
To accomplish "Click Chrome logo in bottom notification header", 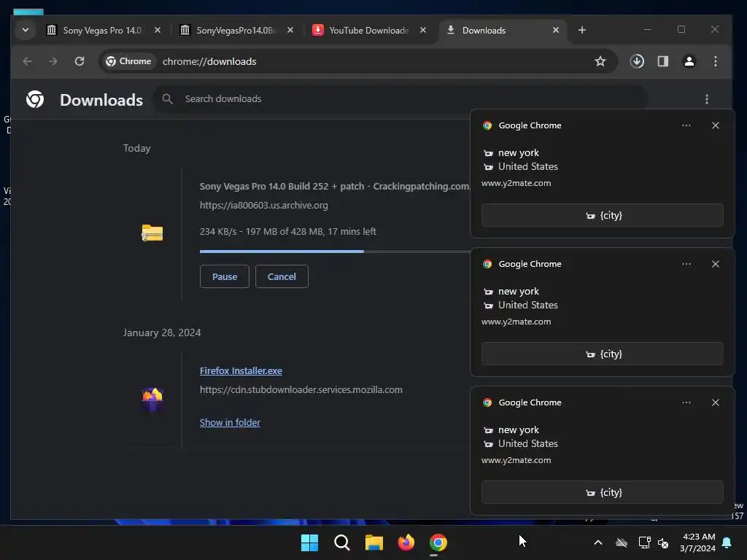I will tap(487, 402).
